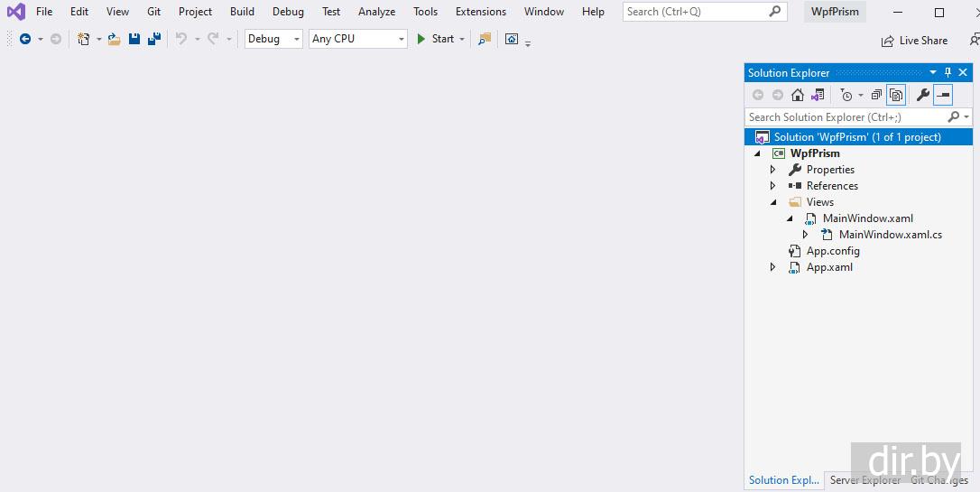Screen dimensions: 980x492
Task: Open the Git menu
Action: click(153, 11)
